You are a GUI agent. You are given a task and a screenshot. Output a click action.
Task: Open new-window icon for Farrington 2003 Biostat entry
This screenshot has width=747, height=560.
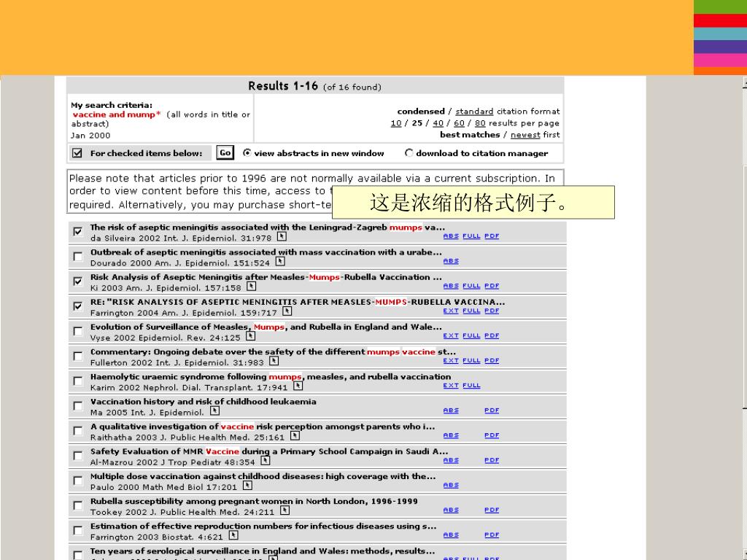click(x=233, y=536)
